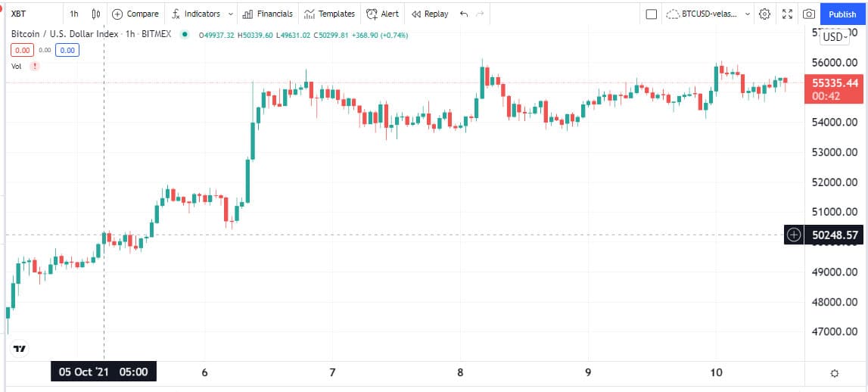The width and height of the screenshot is (868, 392).
Task: Click the Compare symbol plus icon
Action: pos(117,14)
